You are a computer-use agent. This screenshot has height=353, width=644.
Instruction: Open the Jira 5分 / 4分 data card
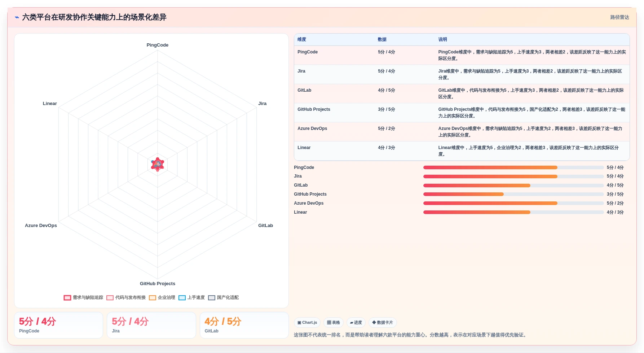coord(151,325)
